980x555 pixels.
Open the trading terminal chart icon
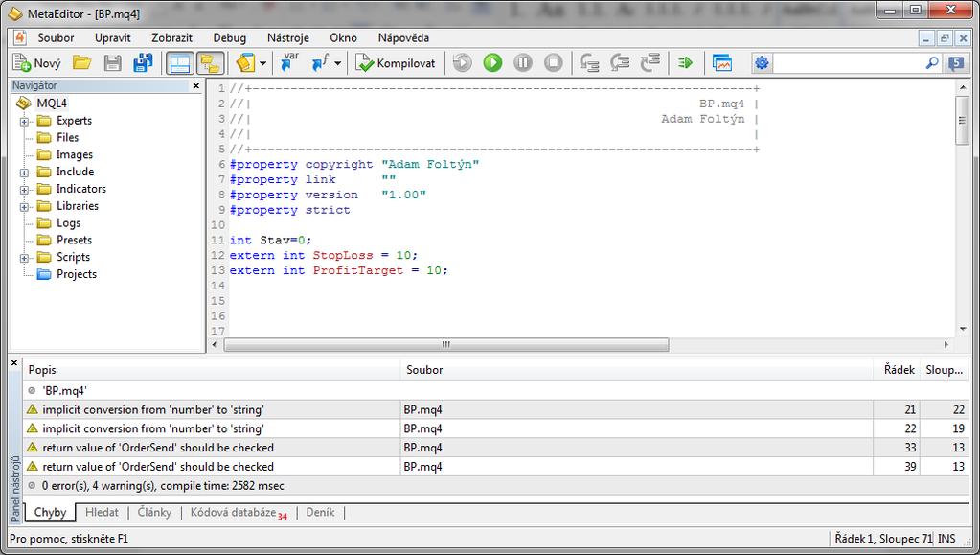722,62
